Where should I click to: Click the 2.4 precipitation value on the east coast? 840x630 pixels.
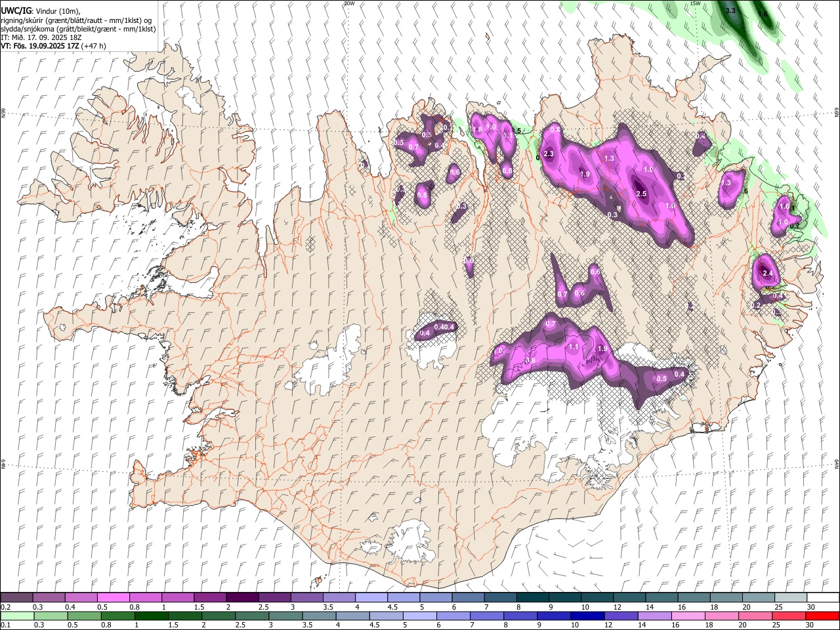(768, 273)
